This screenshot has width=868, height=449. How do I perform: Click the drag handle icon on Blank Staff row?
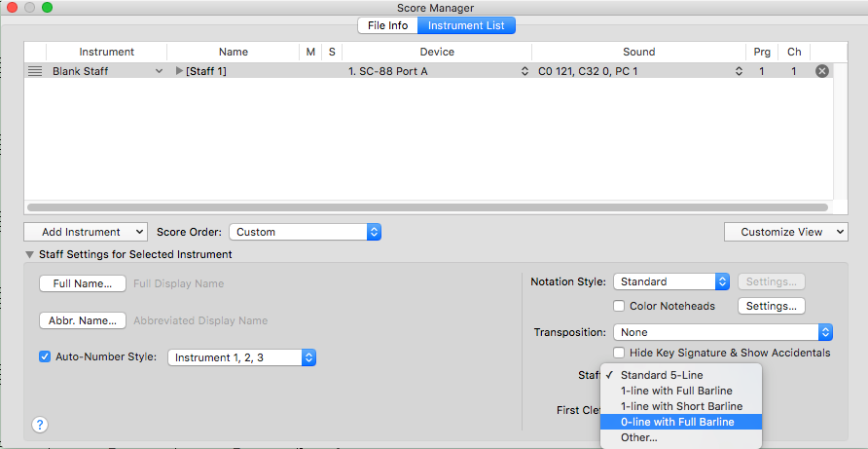35,71
